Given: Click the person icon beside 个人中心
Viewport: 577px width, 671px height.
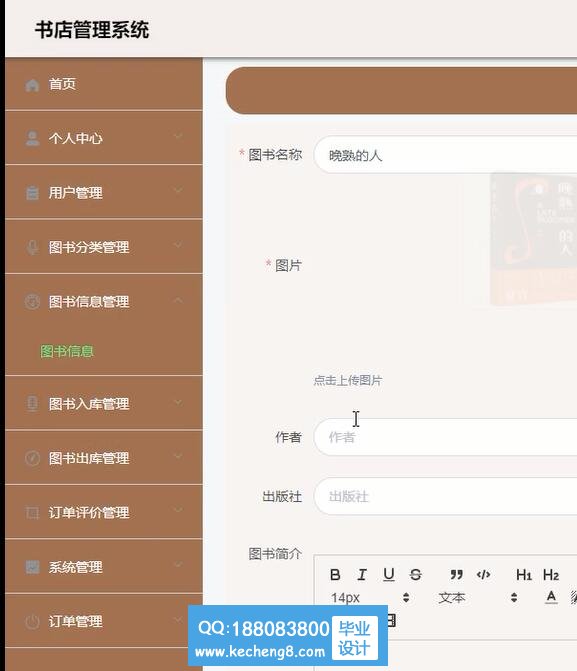Looking at the screenshot, I should pos(32,139).
